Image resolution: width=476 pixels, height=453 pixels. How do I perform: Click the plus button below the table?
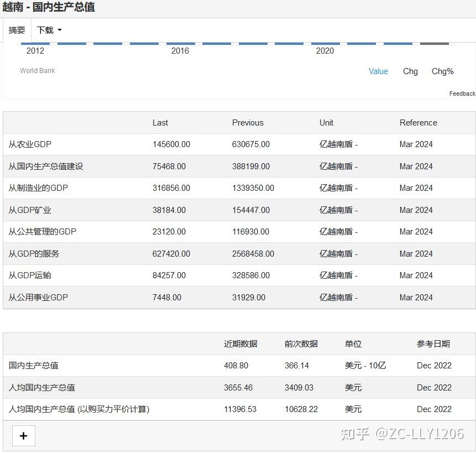[x=24, y=436]
